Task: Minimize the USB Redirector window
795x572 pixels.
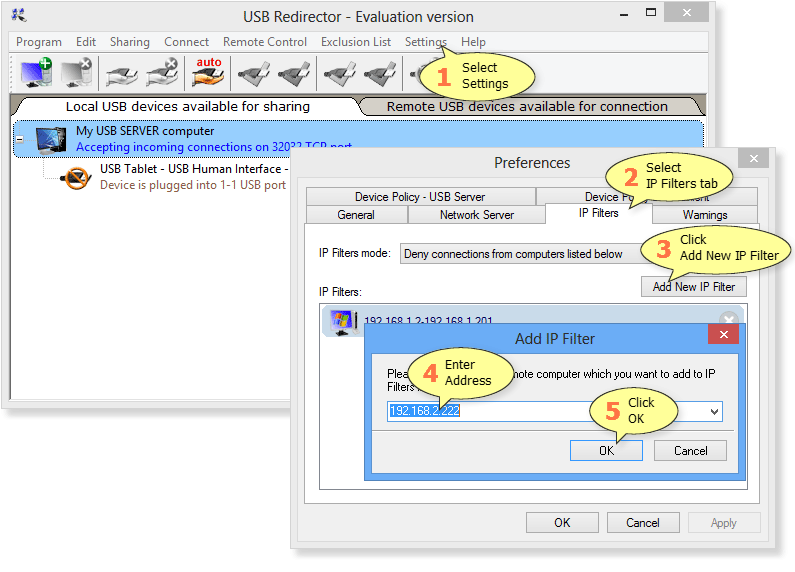Action: [x=624, y=14]
